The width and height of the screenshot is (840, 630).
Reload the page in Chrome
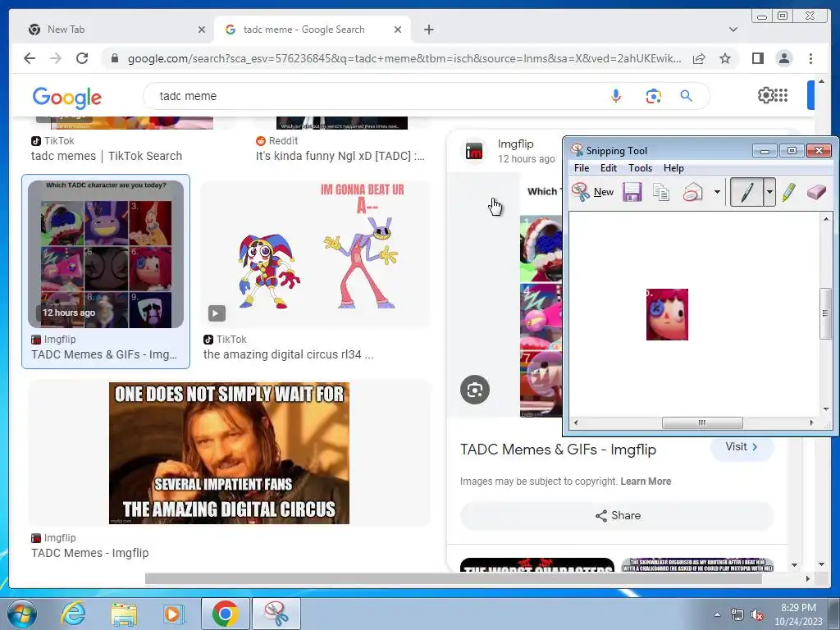coord(82,58)
